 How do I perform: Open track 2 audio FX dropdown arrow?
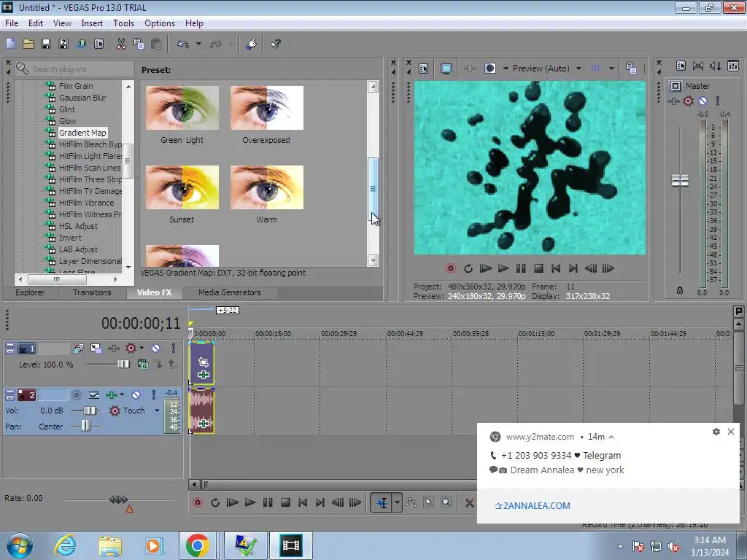(x=122, y=394)
